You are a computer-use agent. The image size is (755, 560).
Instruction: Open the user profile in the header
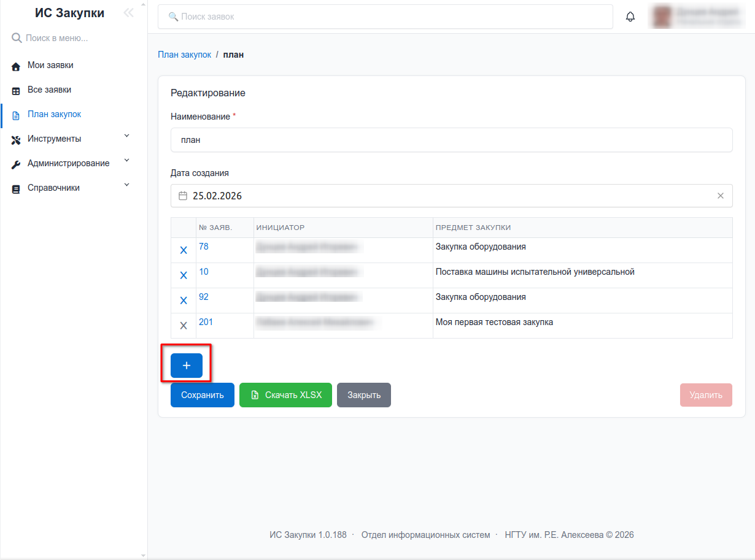pyautogui.click(x=697, y=17)
